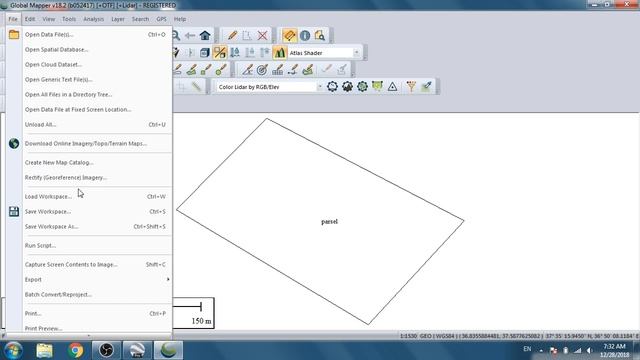Select the pencil Digitizer tool
The image size is (640, 360).
click(232, 36)
